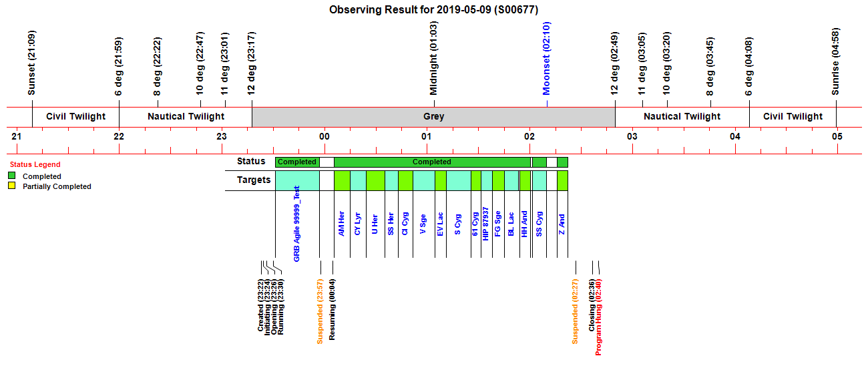Open the BL Lac target label

511,224
